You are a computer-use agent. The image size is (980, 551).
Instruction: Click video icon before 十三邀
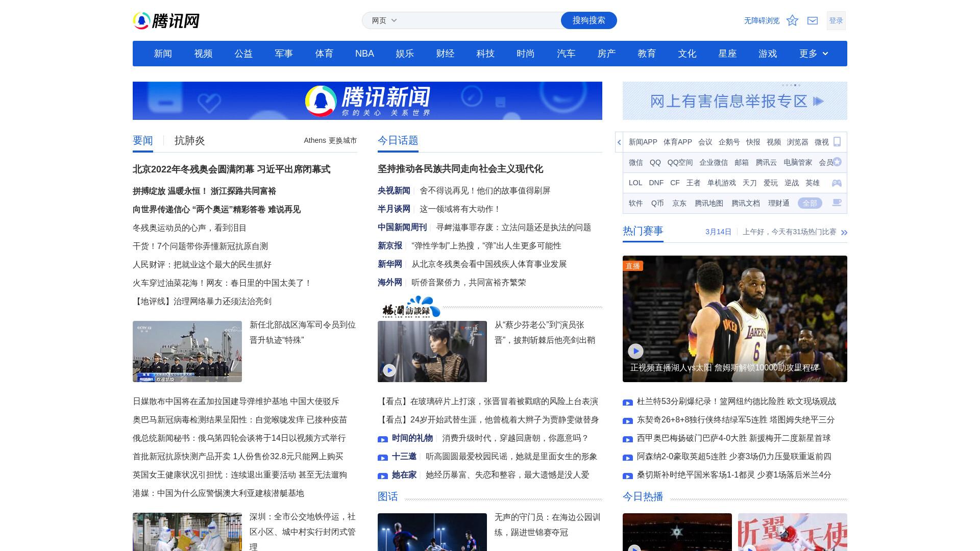point(383,457)
